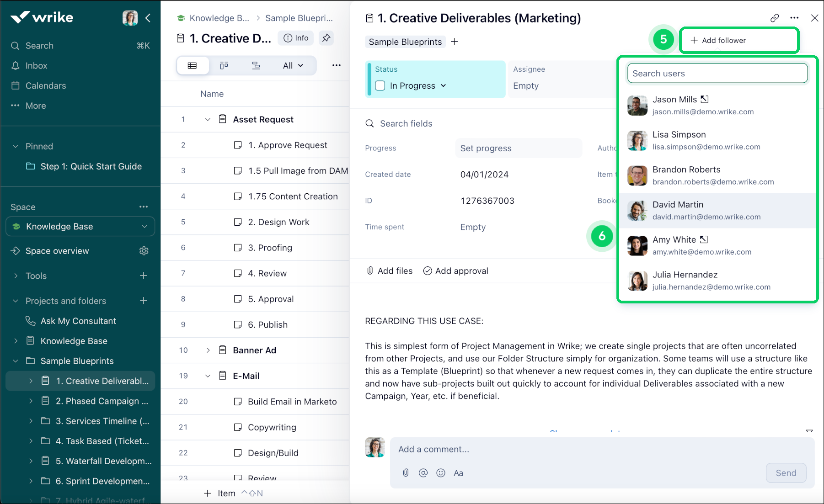
Task: Open the All filter dropdown
Action: (292, 65)
